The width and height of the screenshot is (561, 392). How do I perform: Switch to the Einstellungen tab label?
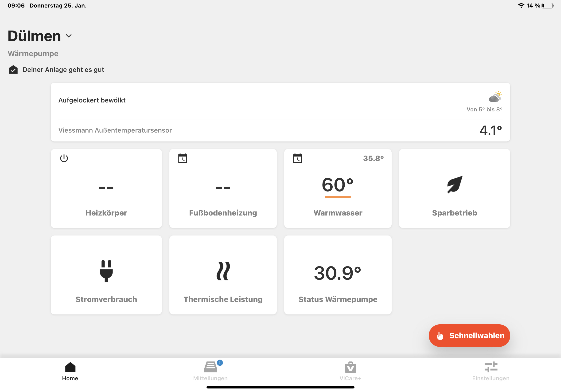[x=491, y=378]
